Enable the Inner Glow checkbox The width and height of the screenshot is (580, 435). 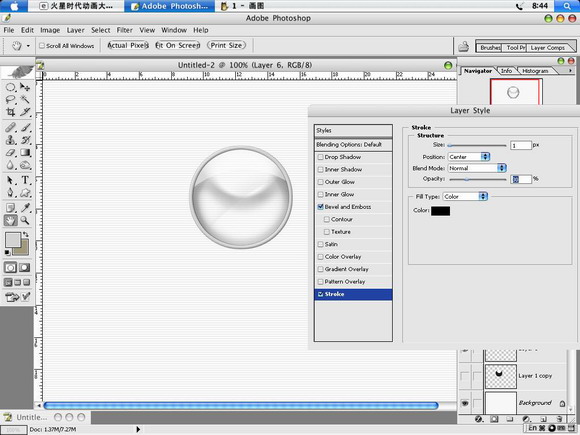point(321,194)
